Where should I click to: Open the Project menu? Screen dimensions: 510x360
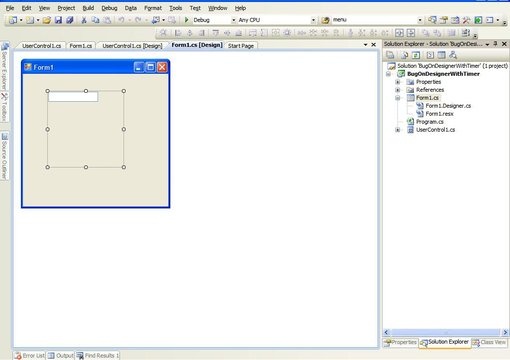66,8
